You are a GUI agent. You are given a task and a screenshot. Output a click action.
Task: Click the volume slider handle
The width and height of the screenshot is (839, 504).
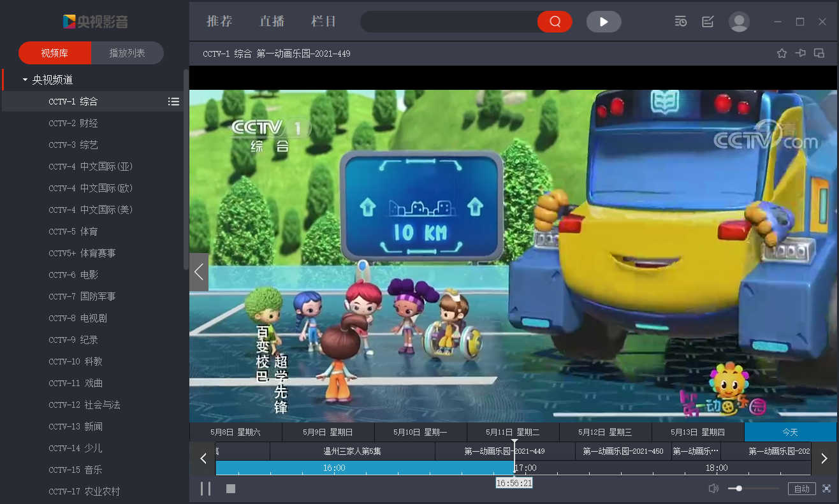[x=739, y=489]
